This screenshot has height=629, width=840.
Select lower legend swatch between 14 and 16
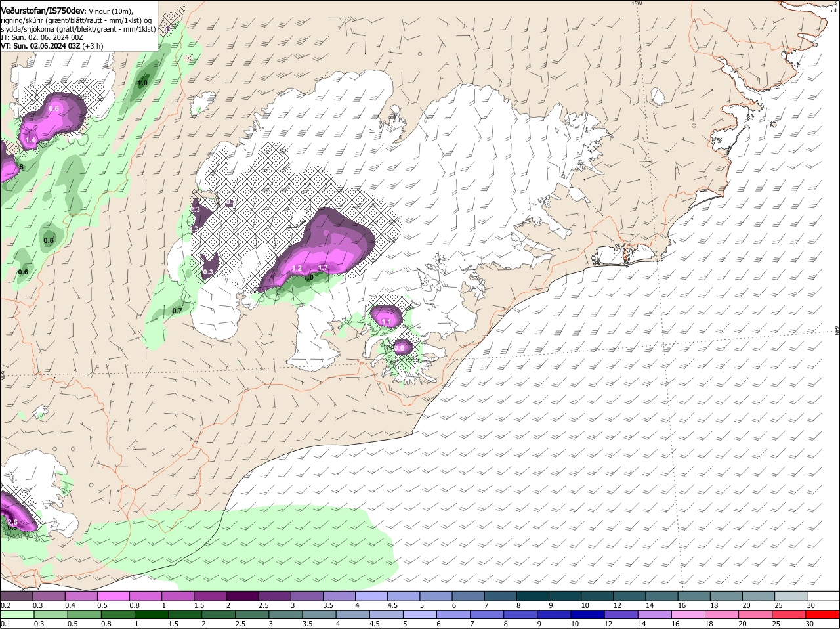click(655, 615)
